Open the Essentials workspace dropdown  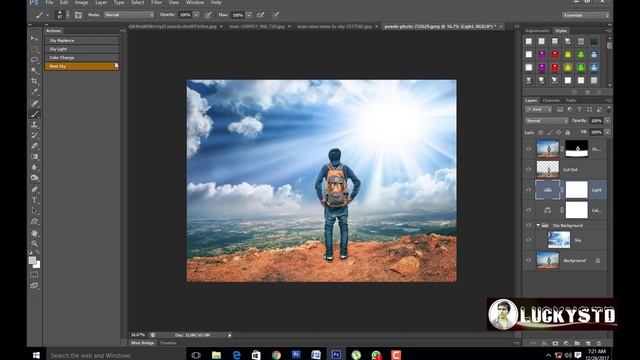click(x=586, y=15)
